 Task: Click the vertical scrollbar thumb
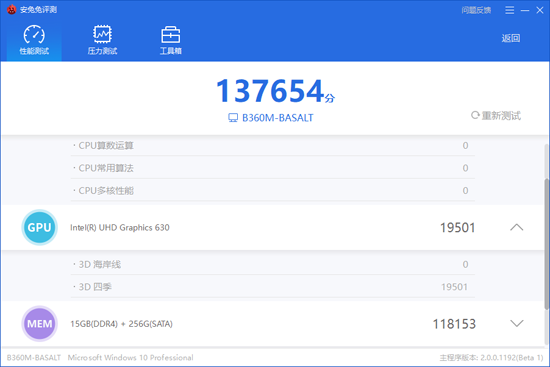point(546,244)
